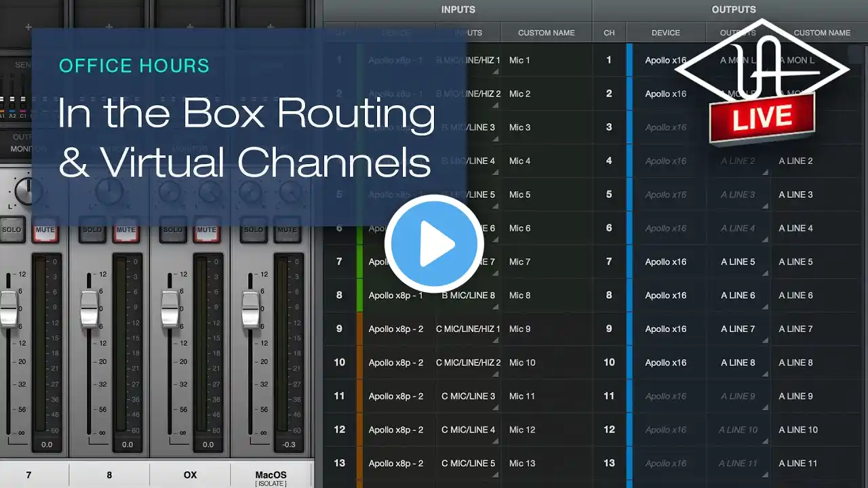Play the video with the center play button
Image resolution: width=868 pixels, height=488 pixels.
point(434,244)
